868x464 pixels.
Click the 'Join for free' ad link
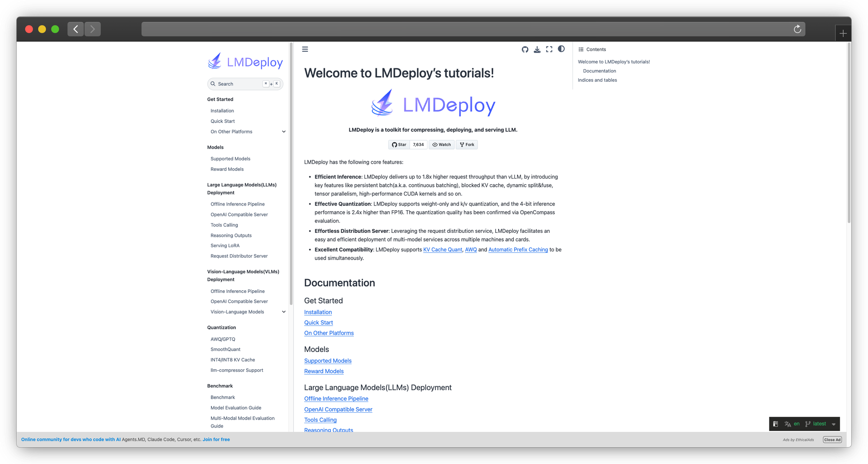[x=216, y=440]
